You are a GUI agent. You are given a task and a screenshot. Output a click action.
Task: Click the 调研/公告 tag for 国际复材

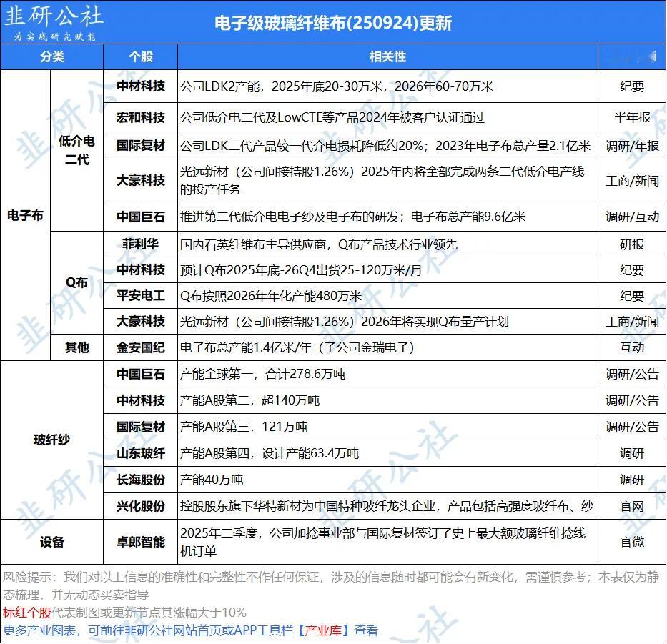(632, 427)
